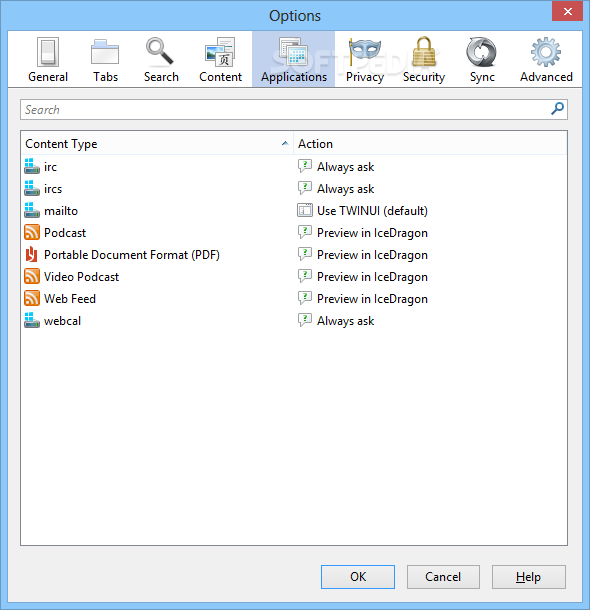Image resolution: width=590 pixels, height=610 pixels.
Task: Click the preview icon in PDF row
Action: point(305,254)
